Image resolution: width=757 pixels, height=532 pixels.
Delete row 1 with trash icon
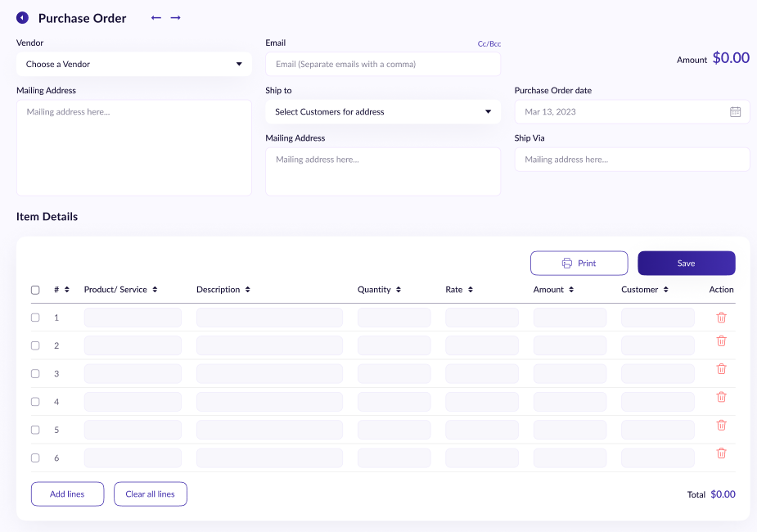point(721,318)
